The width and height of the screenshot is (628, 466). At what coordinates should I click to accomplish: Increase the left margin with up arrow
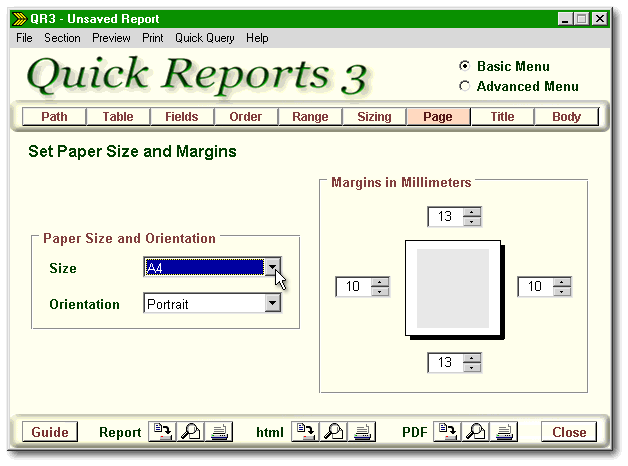click(380, 282)
